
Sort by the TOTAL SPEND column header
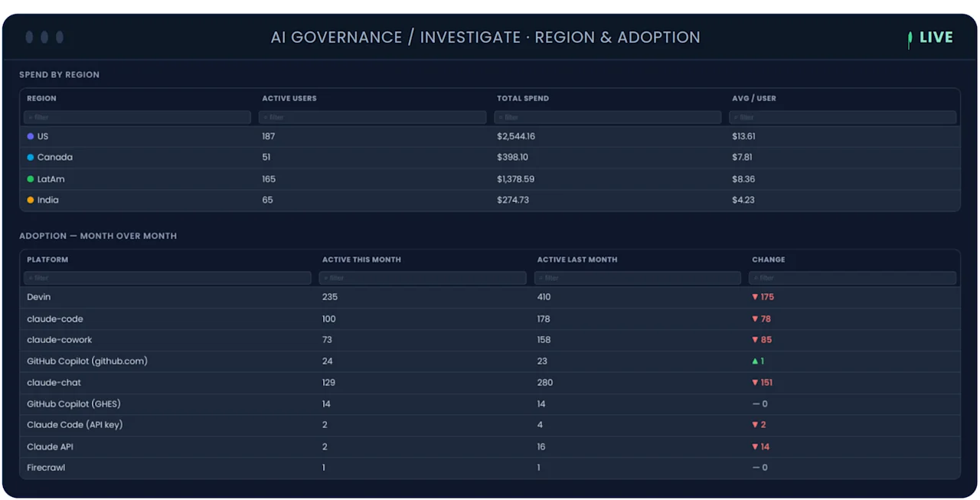click(x=523, y=98)
